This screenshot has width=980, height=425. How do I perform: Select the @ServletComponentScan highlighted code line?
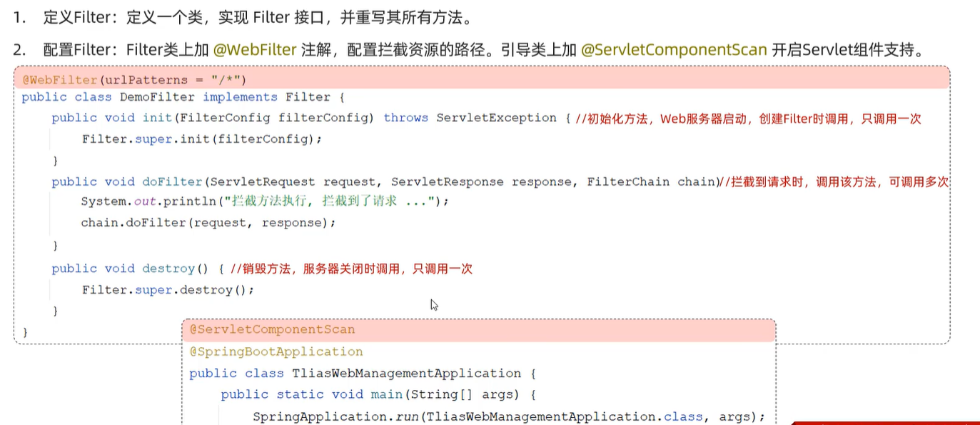pyautogui.click(x=479, y=330)
